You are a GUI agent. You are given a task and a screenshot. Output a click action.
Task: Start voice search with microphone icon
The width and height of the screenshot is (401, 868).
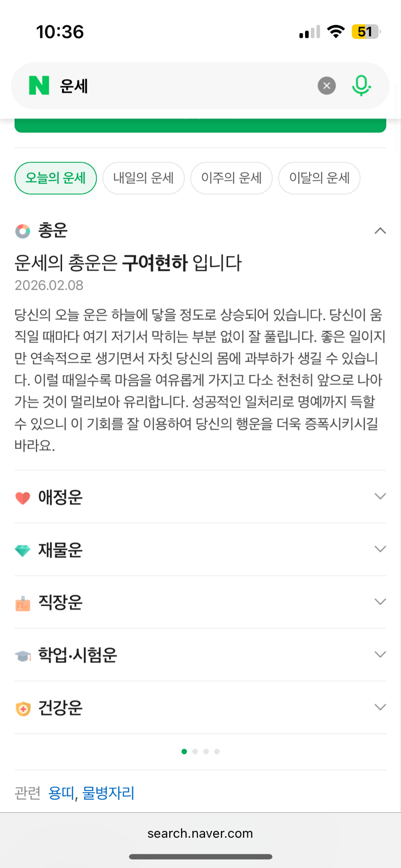point(361,85)
